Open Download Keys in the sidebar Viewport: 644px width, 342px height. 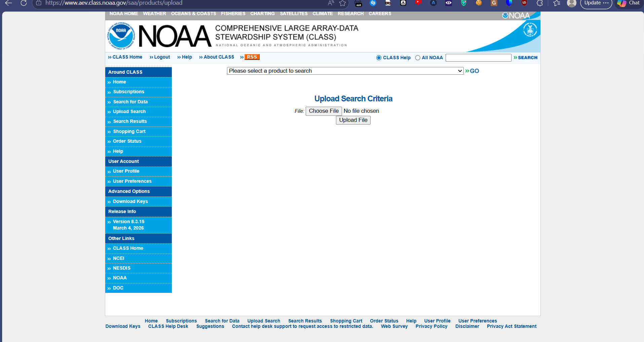tap(130, 201)
